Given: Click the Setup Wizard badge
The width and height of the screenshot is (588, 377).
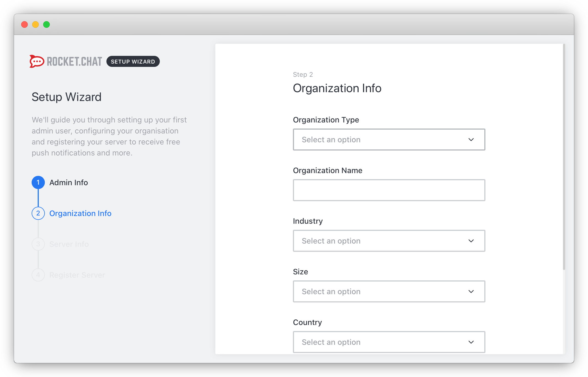Looking at the screenshot, I should pos(133,61).
